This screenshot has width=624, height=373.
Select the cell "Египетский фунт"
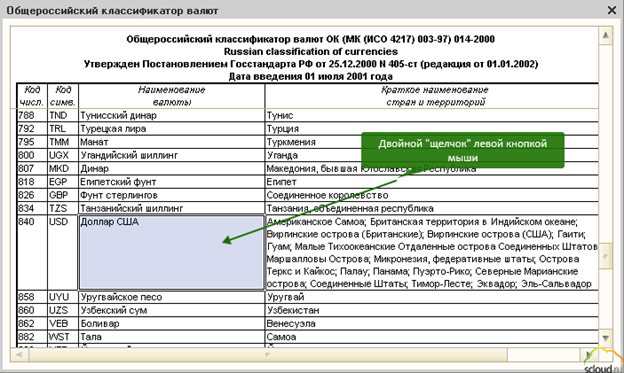pyautogui.click(x=172, y=182)
